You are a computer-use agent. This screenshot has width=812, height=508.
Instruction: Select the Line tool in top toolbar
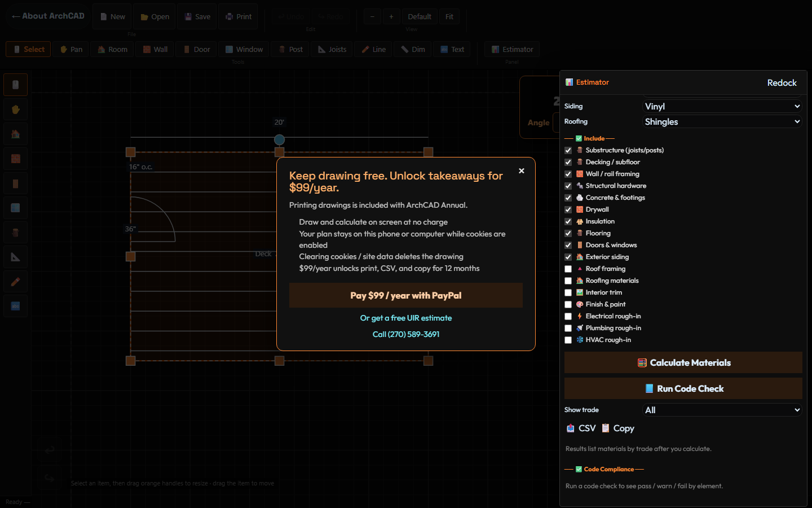click(373, 49)
